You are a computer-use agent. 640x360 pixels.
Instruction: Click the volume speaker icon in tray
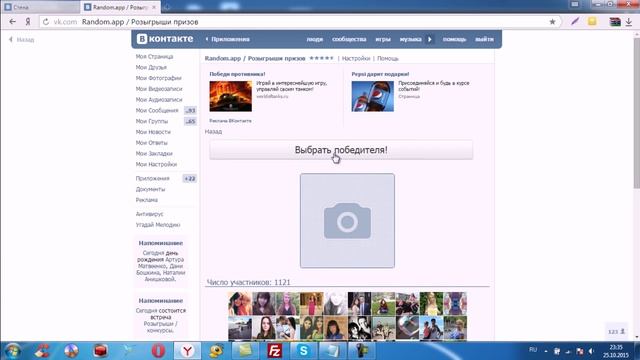[591, 351]
